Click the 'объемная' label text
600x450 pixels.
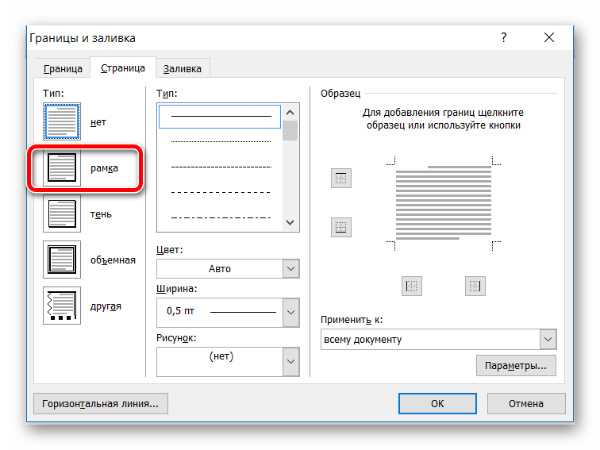(113, 260)
